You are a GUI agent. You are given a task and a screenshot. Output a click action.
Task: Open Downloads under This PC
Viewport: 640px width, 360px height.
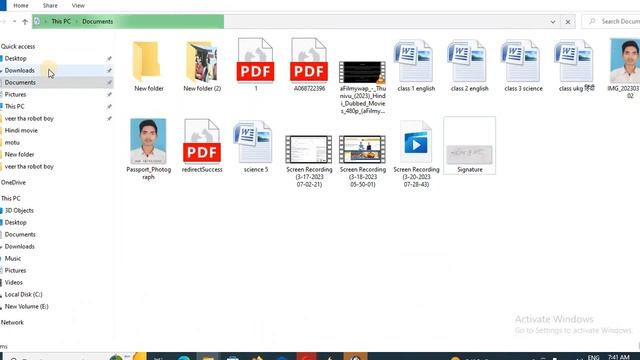tap(20, 247)
